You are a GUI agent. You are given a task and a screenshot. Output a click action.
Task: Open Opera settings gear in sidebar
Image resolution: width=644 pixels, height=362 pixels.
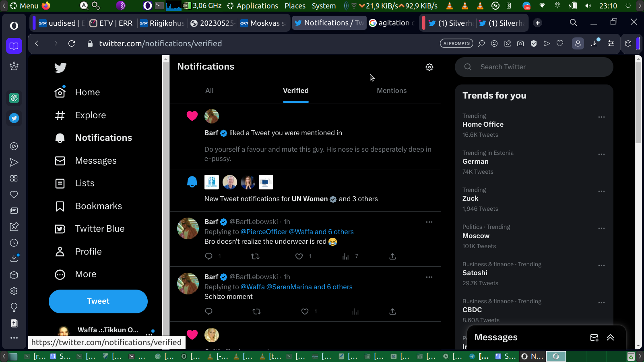point(14,291)
